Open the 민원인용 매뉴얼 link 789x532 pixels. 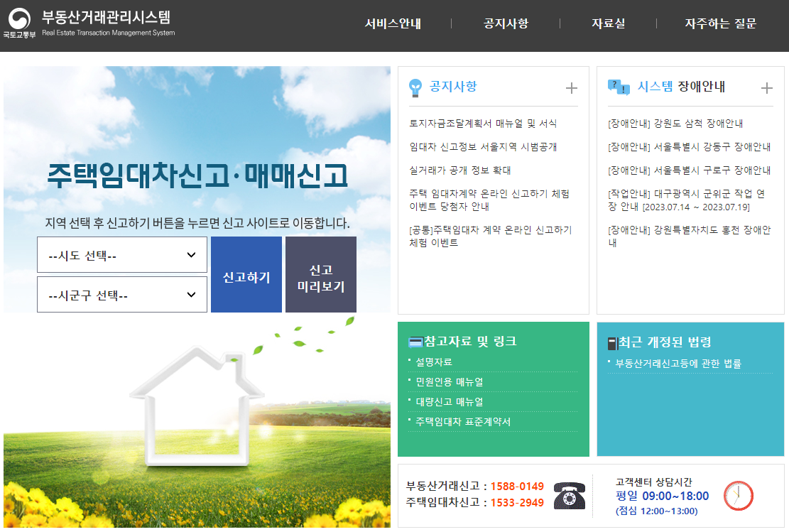tap(449, 382)
